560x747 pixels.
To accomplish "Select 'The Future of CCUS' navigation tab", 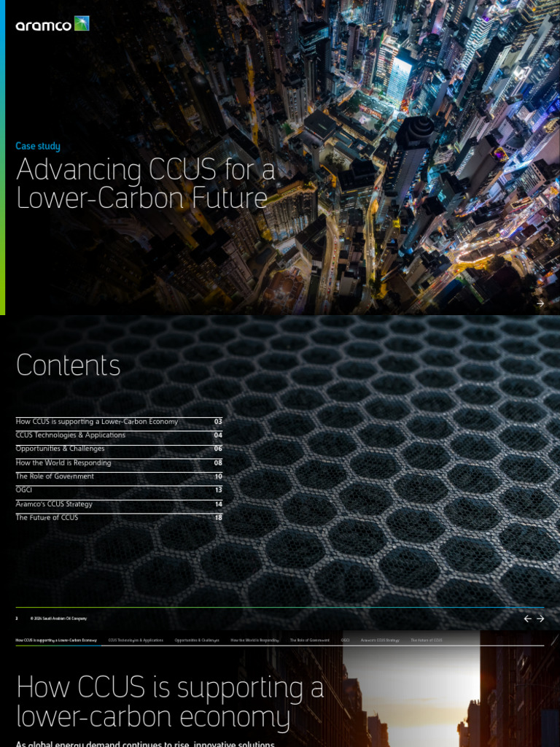I will [x=427, y=640].
